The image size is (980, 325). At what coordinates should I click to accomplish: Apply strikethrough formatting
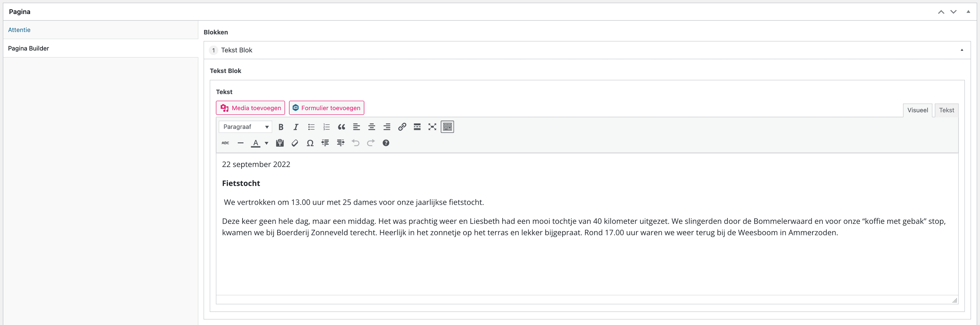click(225, 143)
